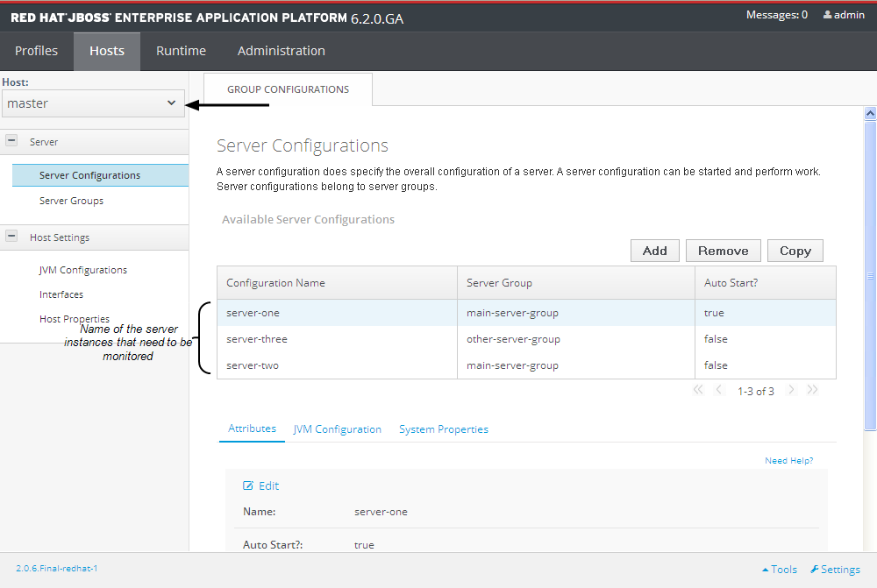Collapse the Host Settings section
The width and height of the screenshot is (877, 588).
click(11, 237)
